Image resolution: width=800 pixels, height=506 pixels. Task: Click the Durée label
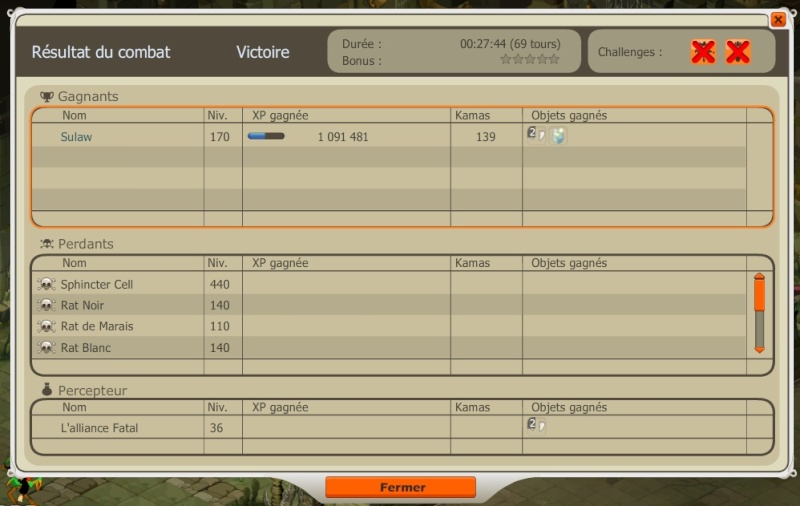[362, 44]
